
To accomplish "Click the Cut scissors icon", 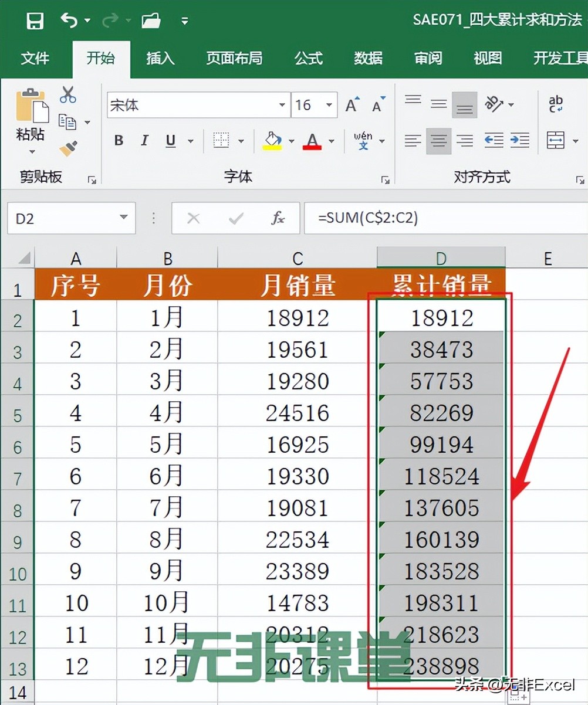I will coord(67,94).
